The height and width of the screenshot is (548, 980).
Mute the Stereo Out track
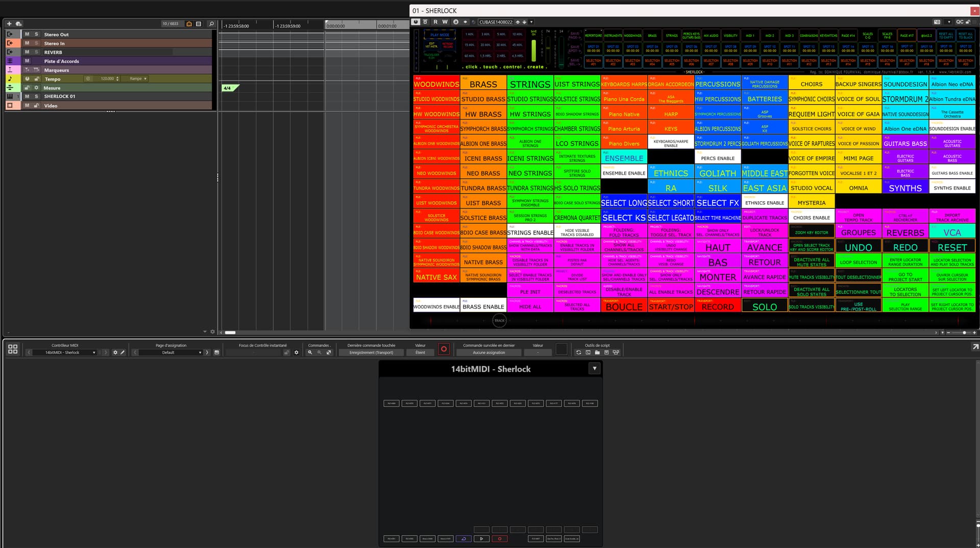pyautogui.click(x=27, y=34)
